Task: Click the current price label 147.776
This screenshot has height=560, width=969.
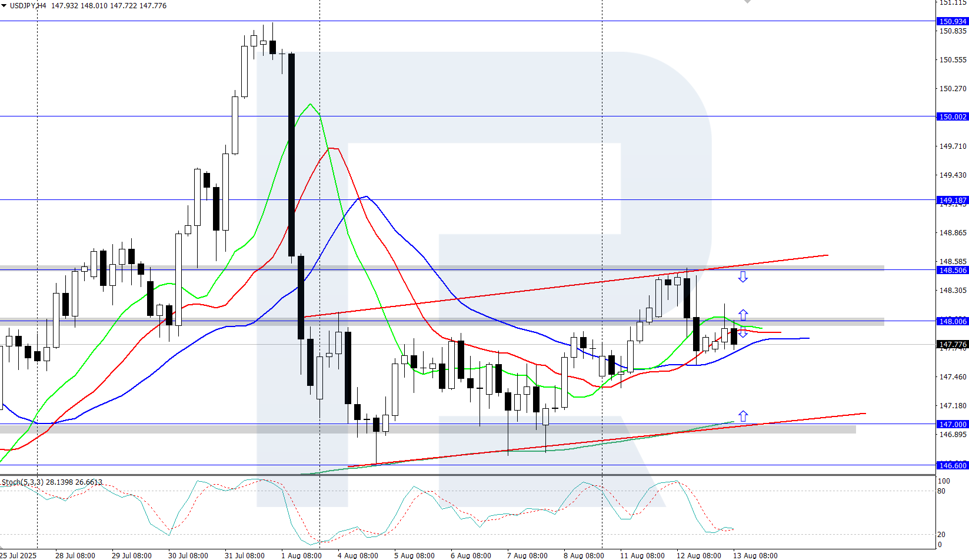Action: coord(952,344)
